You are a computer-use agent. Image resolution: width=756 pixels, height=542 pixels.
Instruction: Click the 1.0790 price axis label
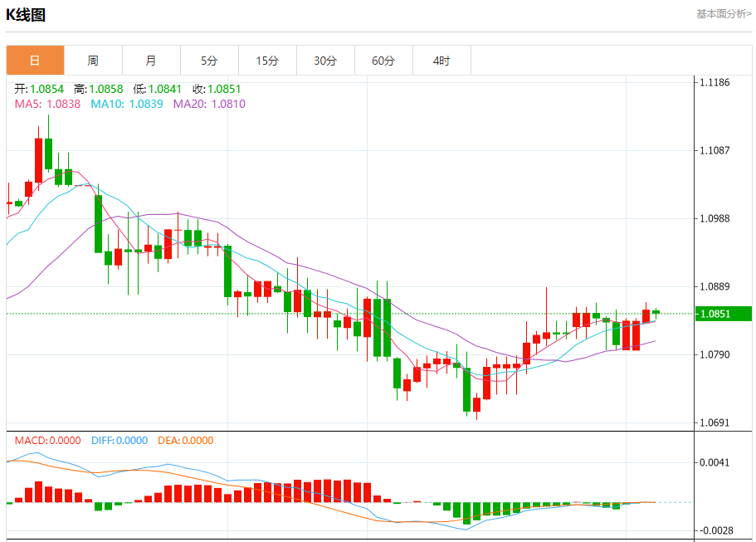coord(715,354)
